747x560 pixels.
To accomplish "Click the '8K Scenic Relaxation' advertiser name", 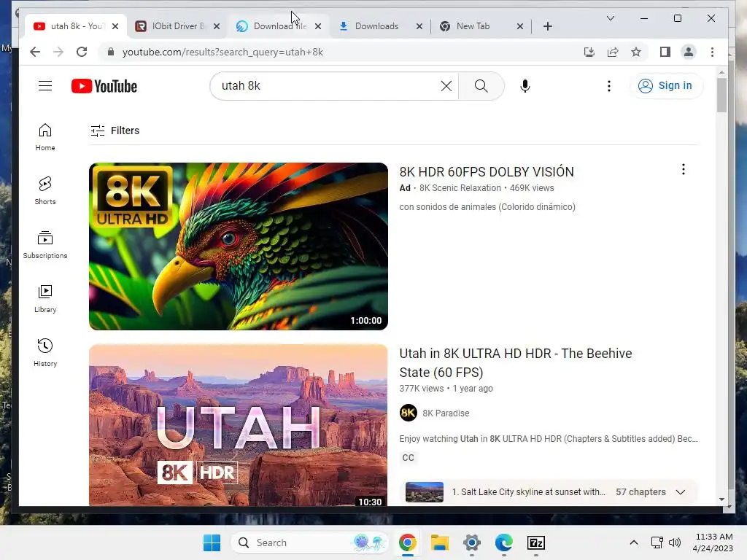I will [x=460, y=188].
